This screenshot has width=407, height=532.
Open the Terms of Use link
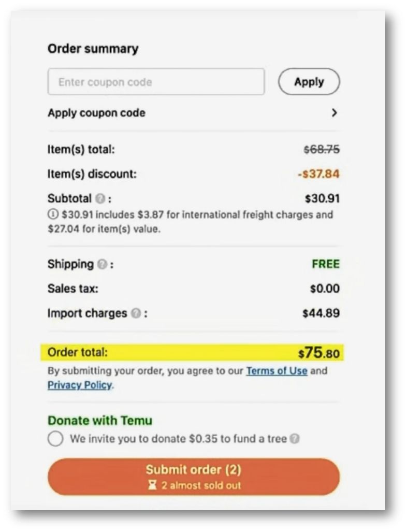pyautogui.click(x=277, y=371)
